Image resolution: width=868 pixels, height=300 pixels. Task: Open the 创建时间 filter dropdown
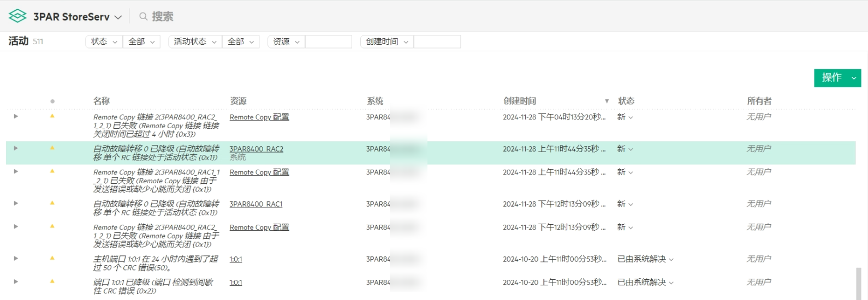387,41
